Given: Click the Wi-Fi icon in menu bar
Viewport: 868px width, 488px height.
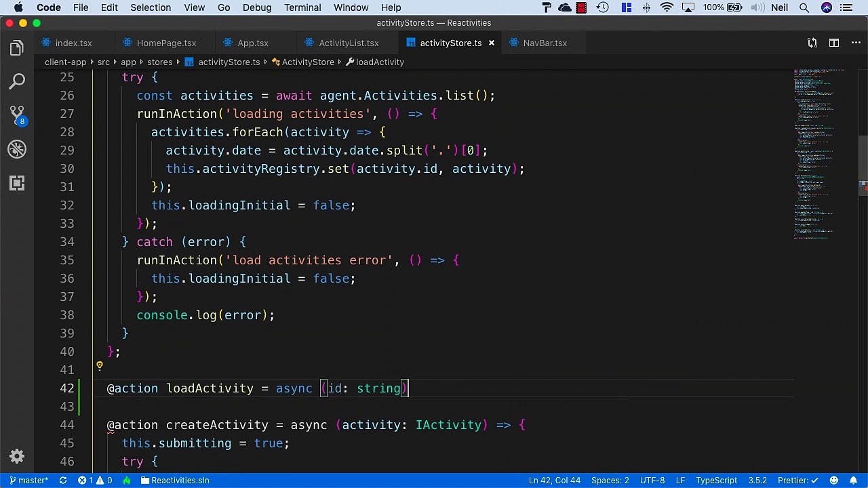Looking at the screenshot, I should click(x=667, y=7).
